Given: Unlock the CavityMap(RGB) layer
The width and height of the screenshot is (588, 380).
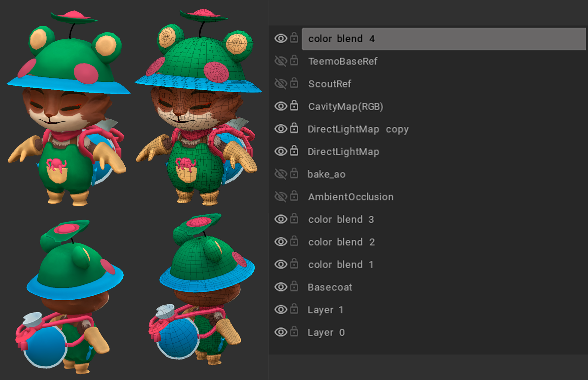Looking at the screenshot, I should point(294,106).
